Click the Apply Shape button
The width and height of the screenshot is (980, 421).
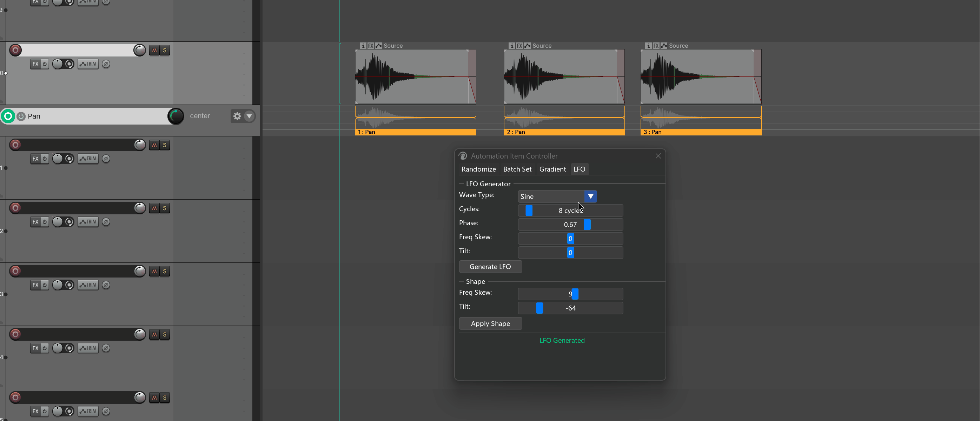[x=490, y=323]
